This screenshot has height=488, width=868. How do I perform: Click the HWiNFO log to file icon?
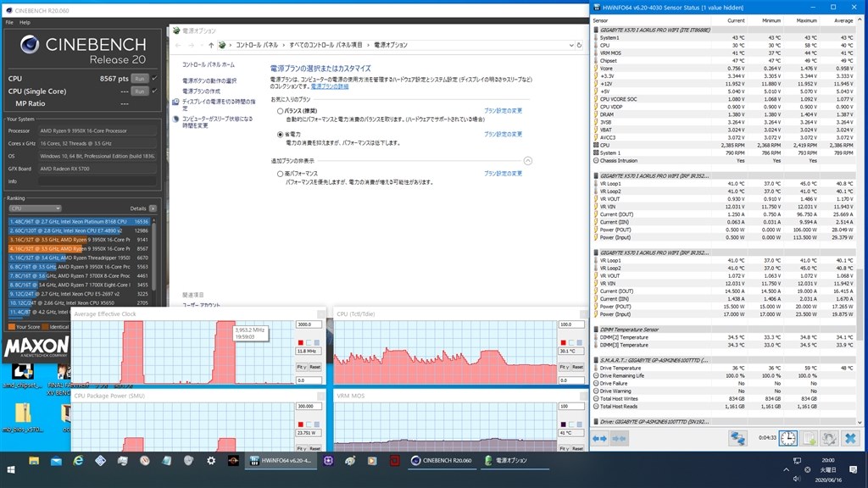(x=810, y=439)
